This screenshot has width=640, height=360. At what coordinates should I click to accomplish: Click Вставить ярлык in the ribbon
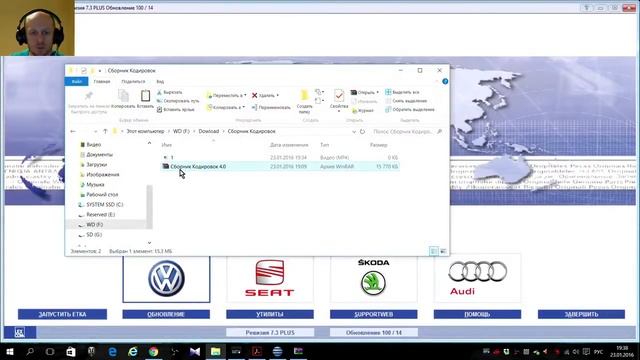176,109
